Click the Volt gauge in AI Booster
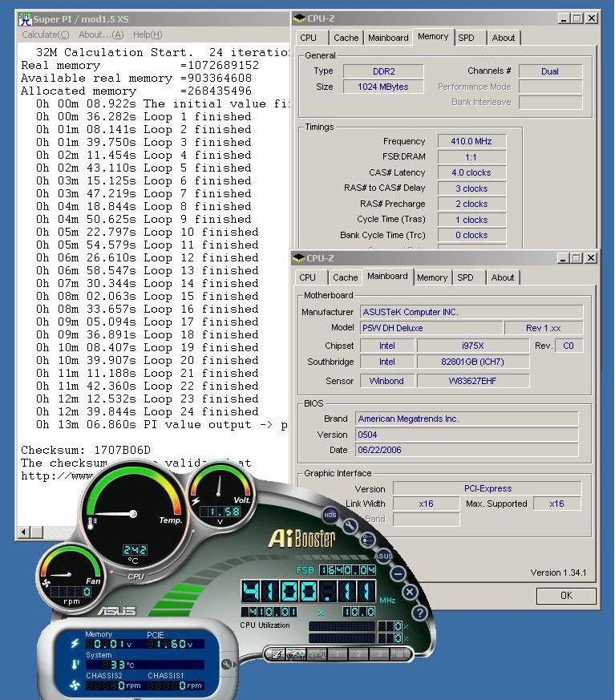Image resolution: width=615 pixels, height=700 pixels. [220, 496]
